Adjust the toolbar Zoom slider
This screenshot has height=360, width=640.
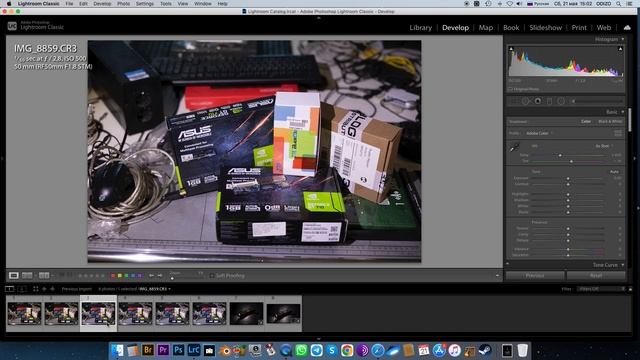coord(172,278)
